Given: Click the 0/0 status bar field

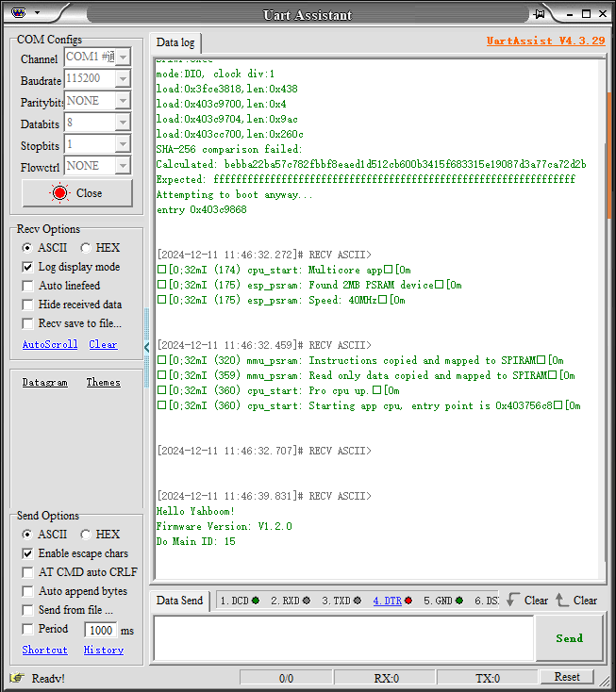Looking at the screenshot, I should click(286, 678).
